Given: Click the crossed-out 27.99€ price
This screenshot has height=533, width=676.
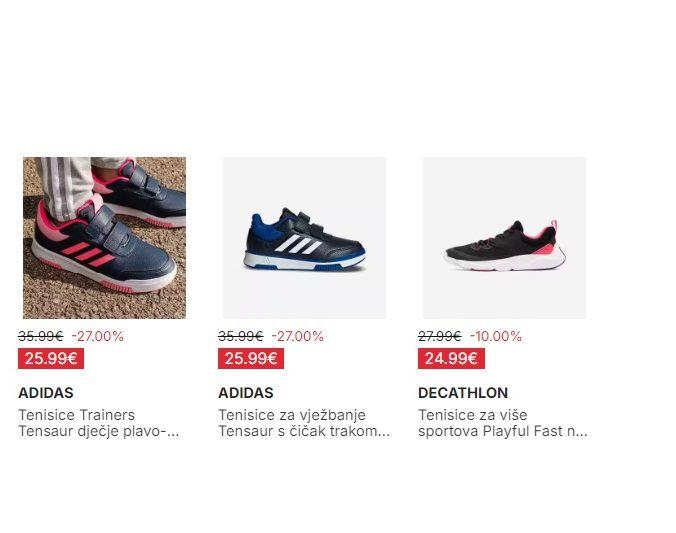Looking at the screenshot, I should click(x=440, y=336).
